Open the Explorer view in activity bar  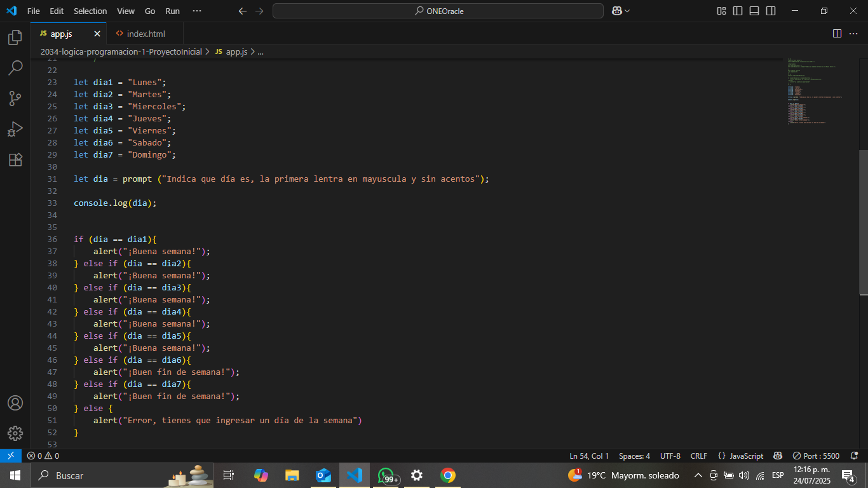coord(15,37)
